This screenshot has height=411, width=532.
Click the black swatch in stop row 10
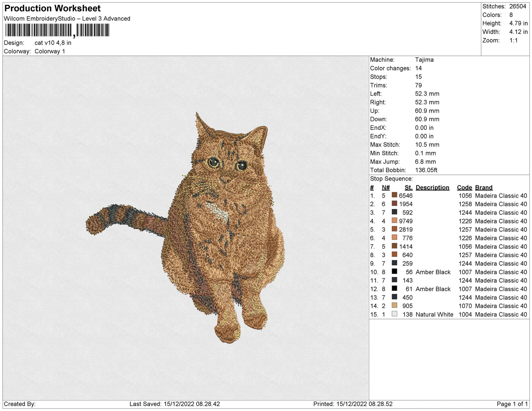[394, 272]
